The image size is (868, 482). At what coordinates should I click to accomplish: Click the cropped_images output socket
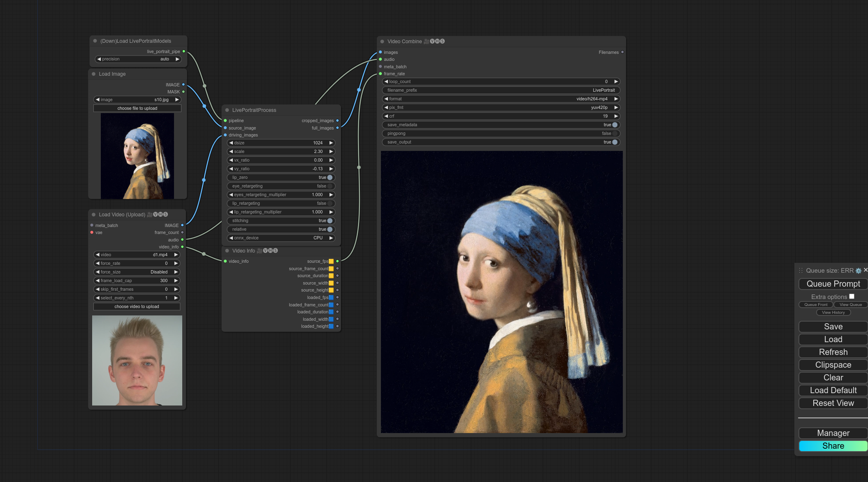(x=337, y=120)
